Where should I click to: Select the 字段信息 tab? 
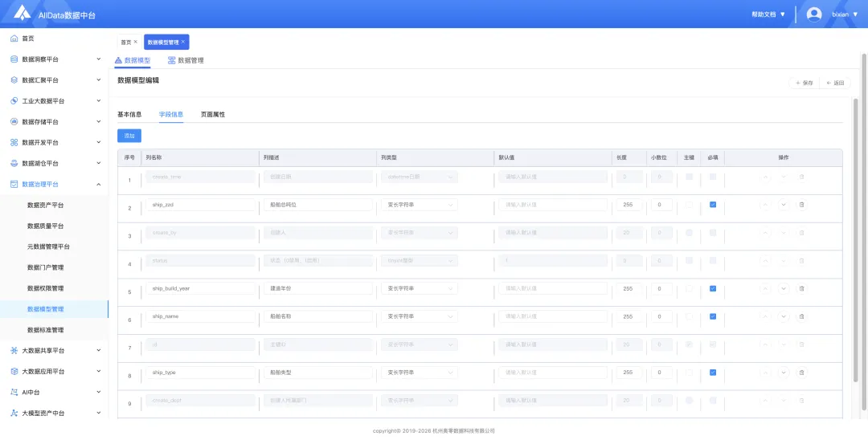point(171,115)
